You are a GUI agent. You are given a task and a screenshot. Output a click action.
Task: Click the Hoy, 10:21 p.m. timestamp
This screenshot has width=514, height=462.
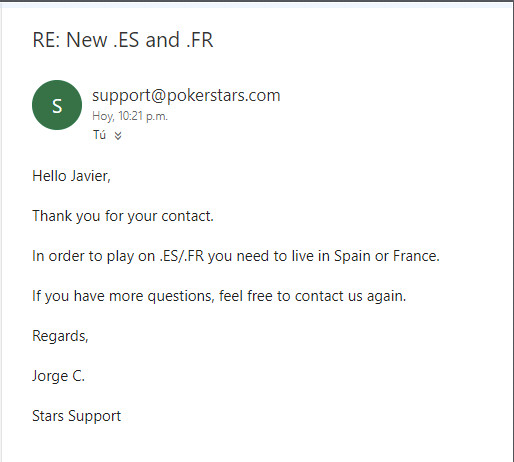pyautogui.click(x=130, y=116)
